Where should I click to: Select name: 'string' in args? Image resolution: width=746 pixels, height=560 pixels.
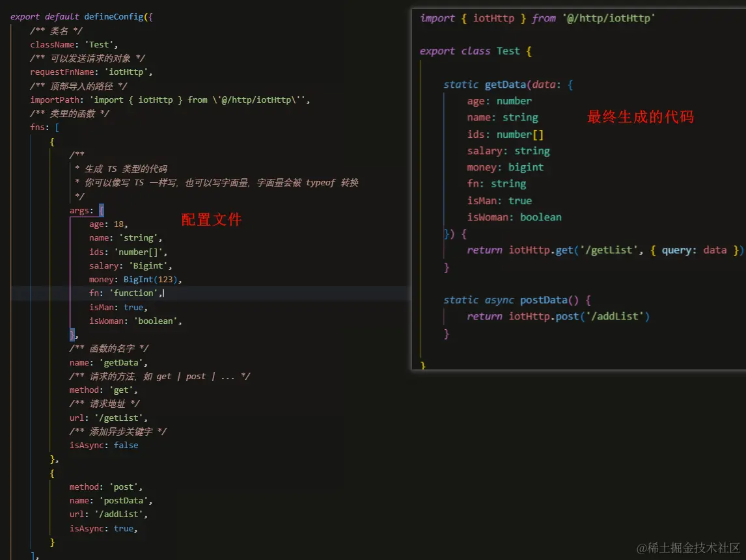coord(126,238)
